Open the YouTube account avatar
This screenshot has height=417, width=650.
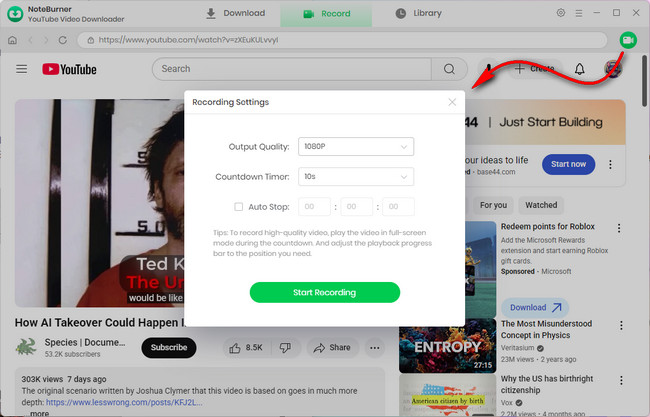[613, 69]
